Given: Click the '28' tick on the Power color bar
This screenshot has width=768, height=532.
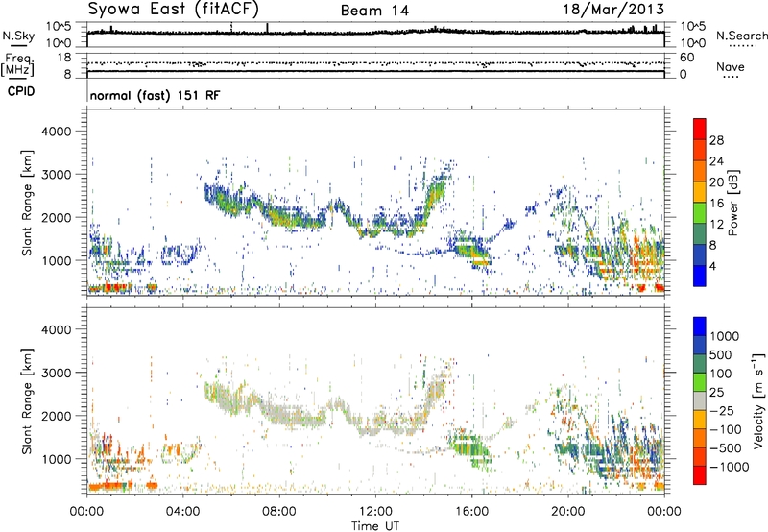Looking at the screenshot, I should 716,140.
